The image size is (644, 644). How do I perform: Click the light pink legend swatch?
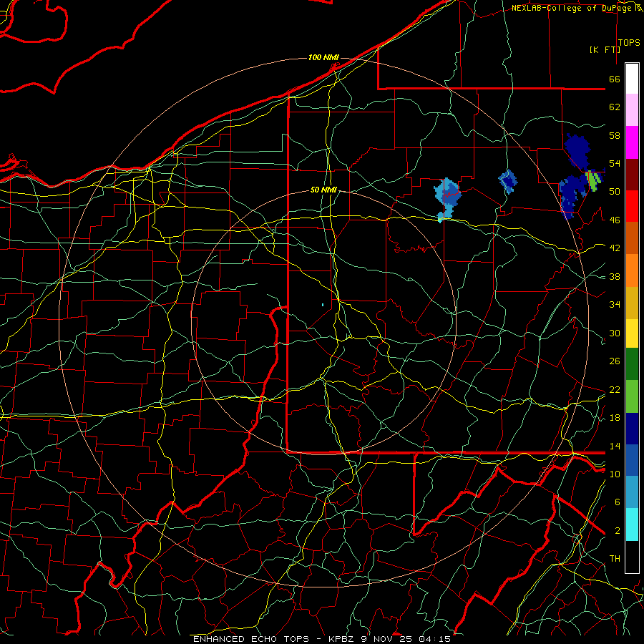(x=632, y=109)
